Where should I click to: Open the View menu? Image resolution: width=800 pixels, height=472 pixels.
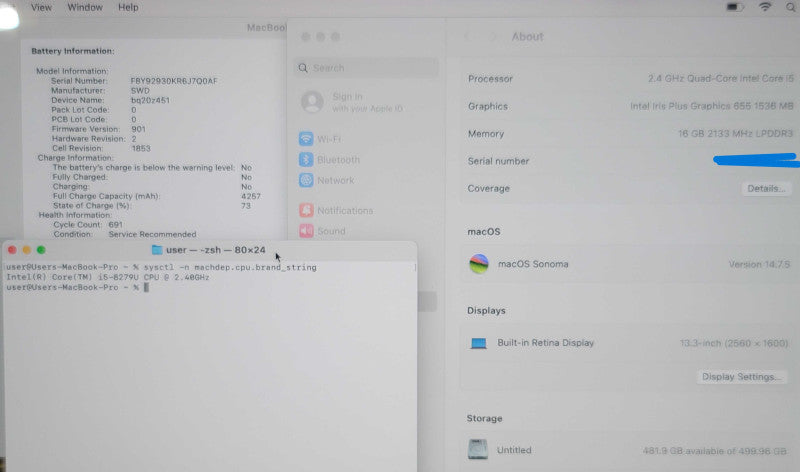tap(41, 8)
